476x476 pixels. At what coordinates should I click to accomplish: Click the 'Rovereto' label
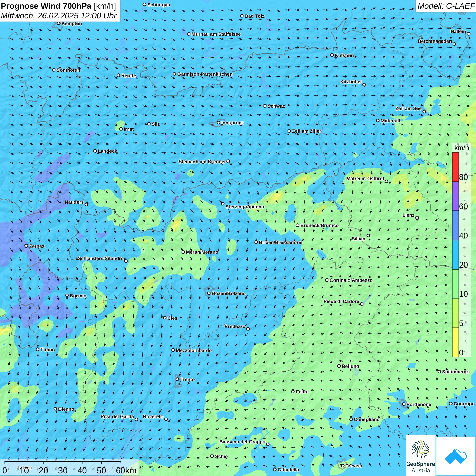(x=153, y=417)
